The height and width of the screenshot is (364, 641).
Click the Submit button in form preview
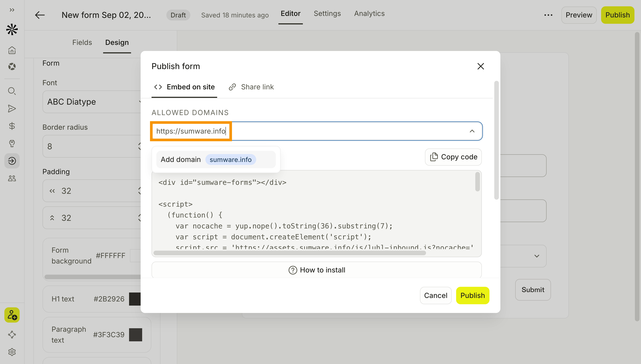point(533,290)
